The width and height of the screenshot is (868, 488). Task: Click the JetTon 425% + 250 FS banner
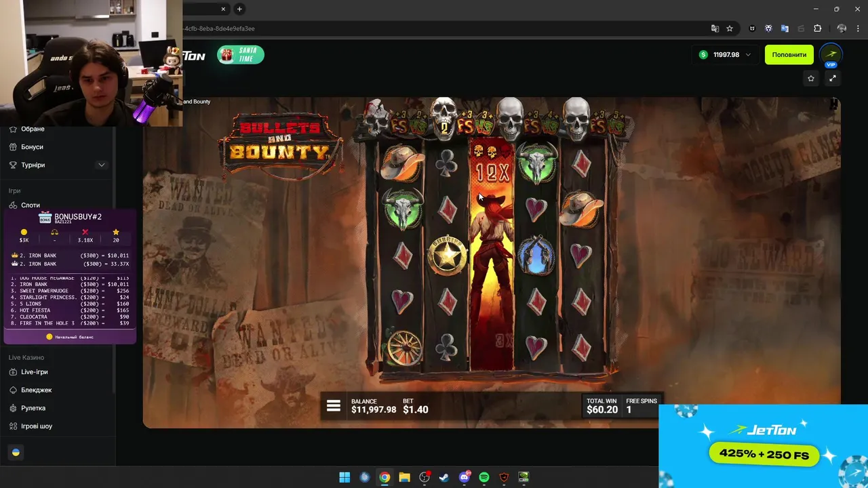click(763, 446)
